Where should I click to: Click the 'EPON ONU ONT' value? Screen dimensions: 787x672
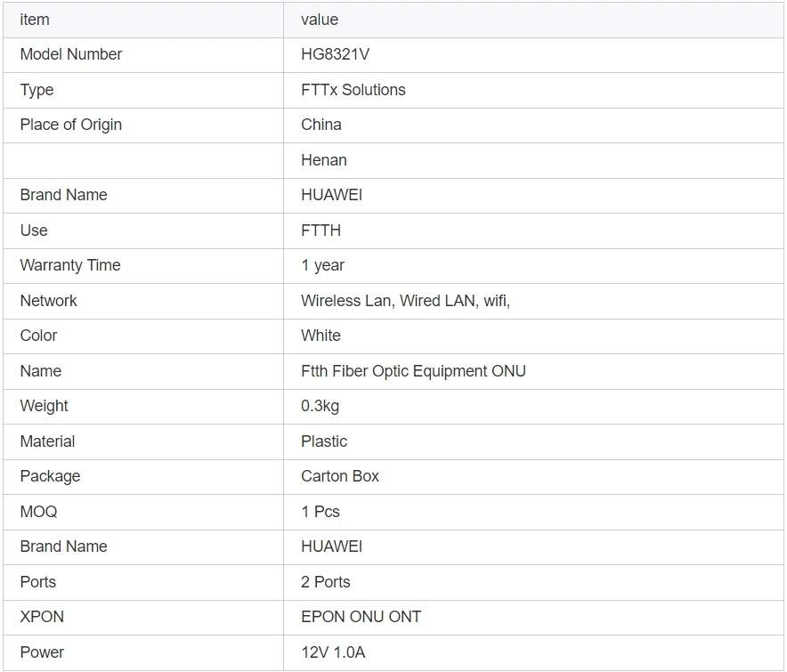point(361,617)
